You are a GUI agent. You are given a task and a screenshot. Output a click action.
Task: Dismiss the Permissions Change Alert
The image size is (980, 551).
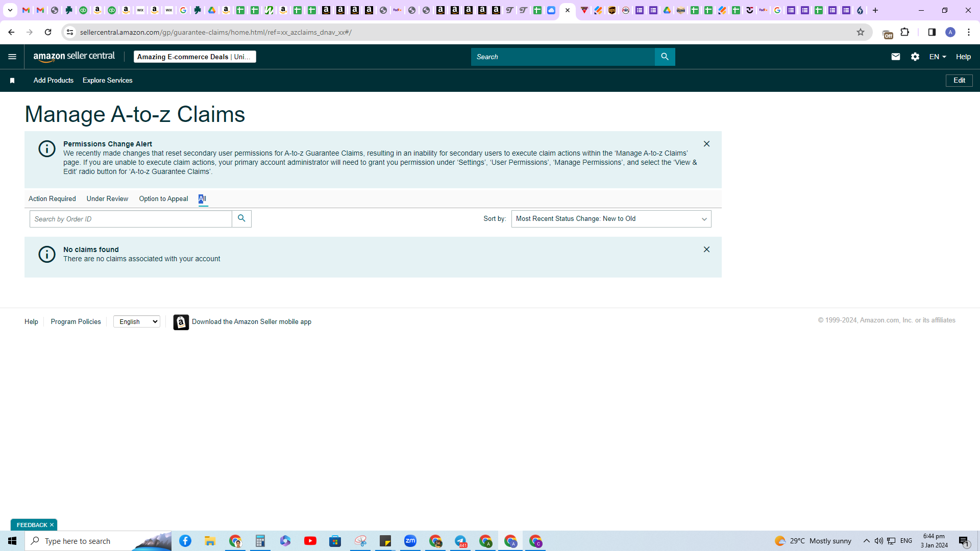pos(706,144)
